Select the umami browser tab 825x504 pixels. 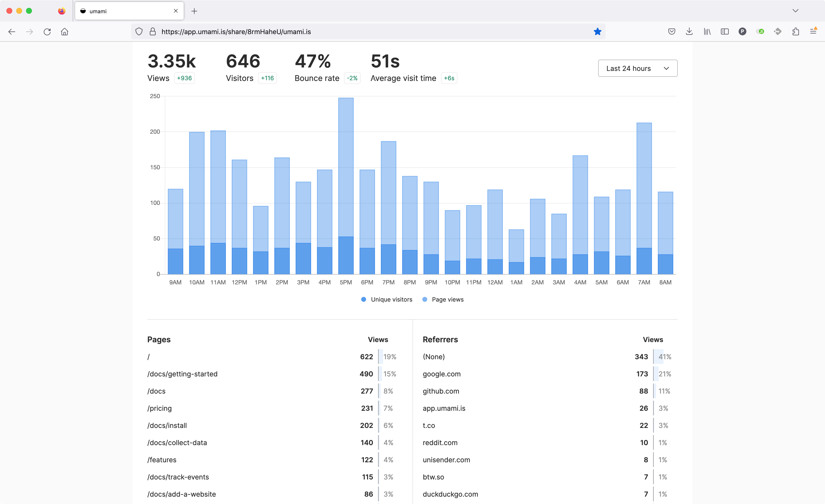(129, 11)
